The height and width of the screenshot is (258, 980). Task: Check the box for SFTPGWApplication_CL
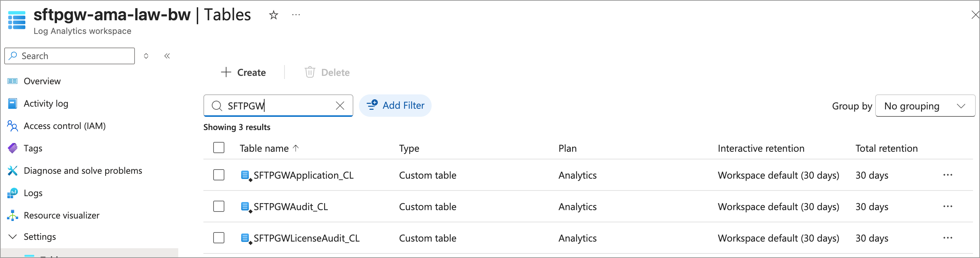coord(219,175)
